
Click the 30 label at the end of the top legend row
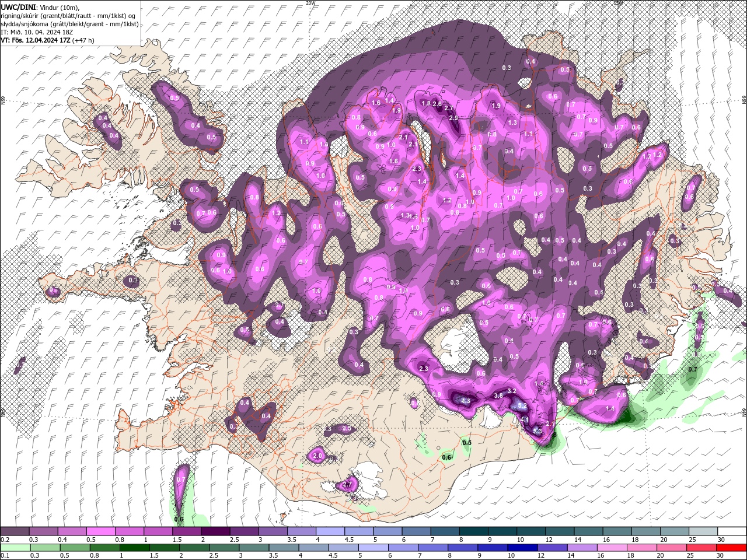721,539
